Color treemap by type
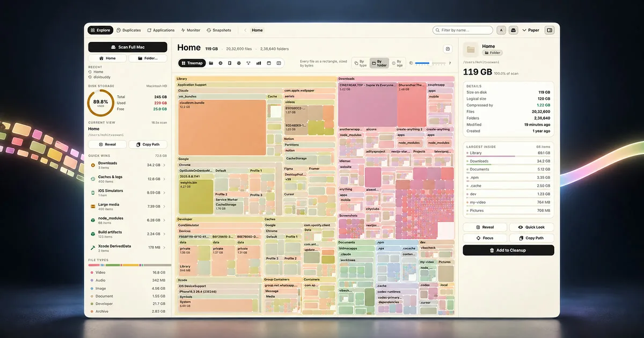The height and width of the screenshot is (338, 644). click(360, 63)
